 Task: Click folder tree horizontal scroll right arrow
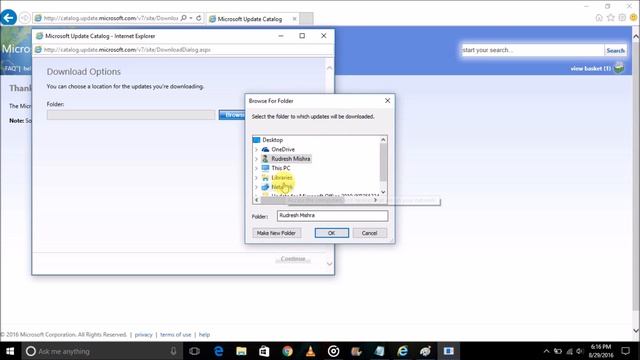(x=376, y=200)
